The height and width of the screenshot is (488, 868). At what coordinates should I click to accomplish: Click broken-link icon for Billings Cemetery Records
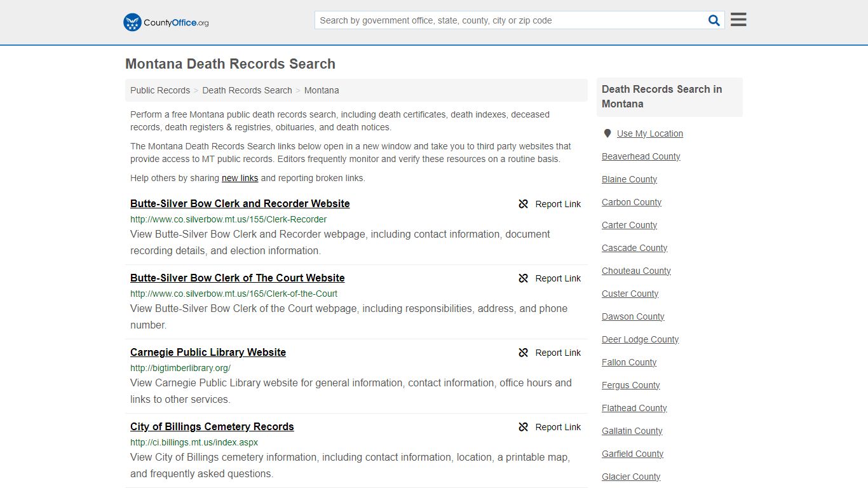pos(524,427)
